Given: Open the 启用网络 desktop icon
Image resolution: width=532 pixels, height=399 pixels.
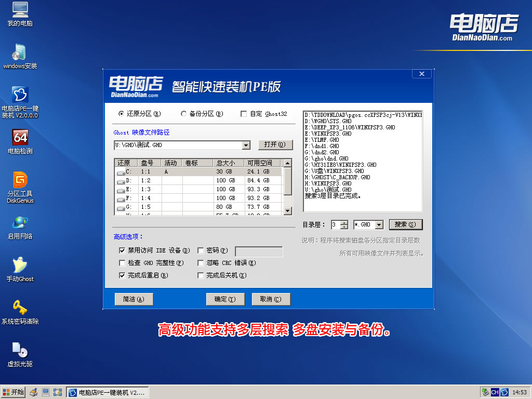Looking at the screenshot, I should pos(20,228).
